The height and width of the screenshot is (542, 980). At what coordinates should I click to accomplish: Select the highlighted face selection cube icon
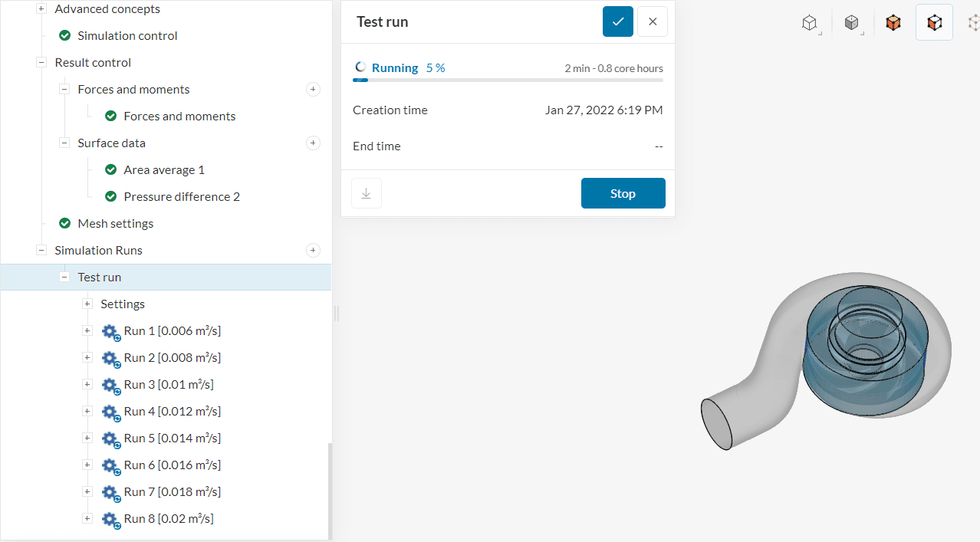pyautogui.click(x=934, y=22)
